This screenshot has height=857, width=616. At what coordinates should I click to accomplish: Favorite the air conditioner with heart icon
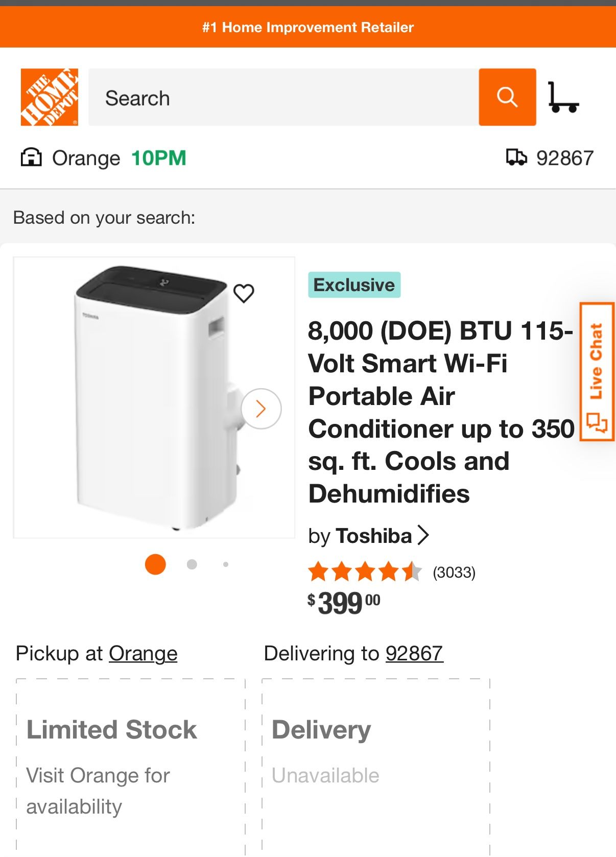click(x=244, y=293)
